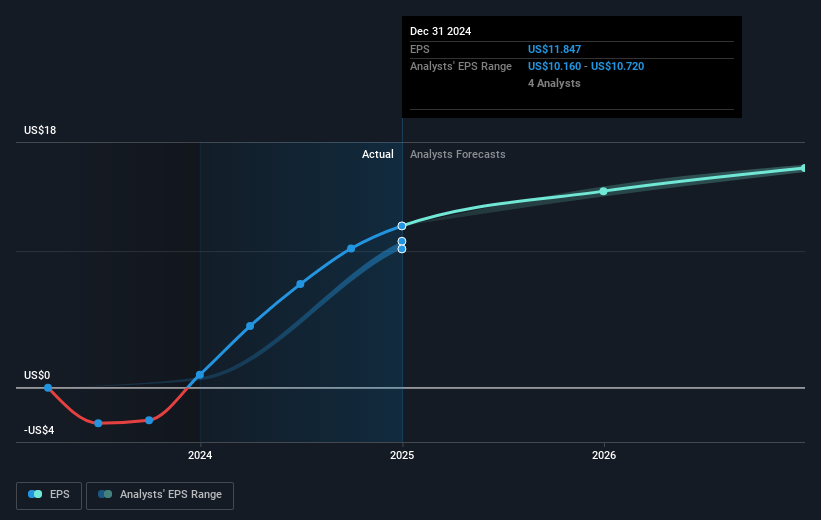Select the lower analyst range marker at 2025
821x520 pixels.
402,249
